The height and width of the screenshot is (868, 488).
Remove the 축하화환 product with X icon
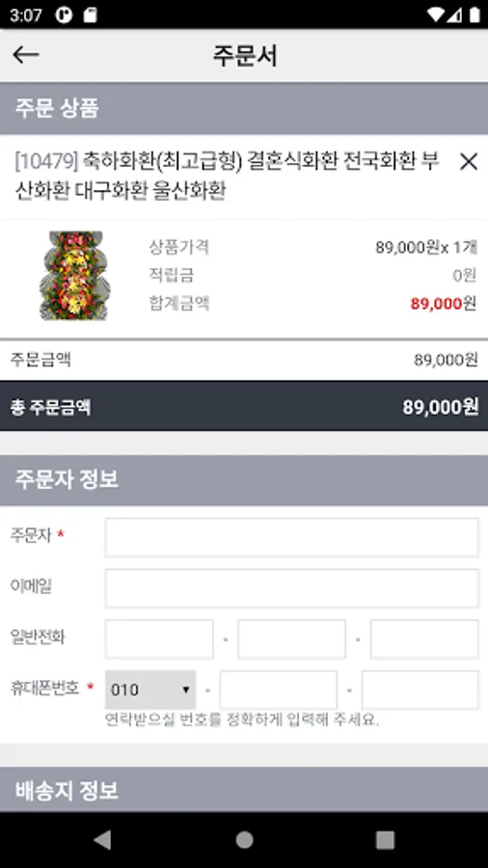point(468,162)
